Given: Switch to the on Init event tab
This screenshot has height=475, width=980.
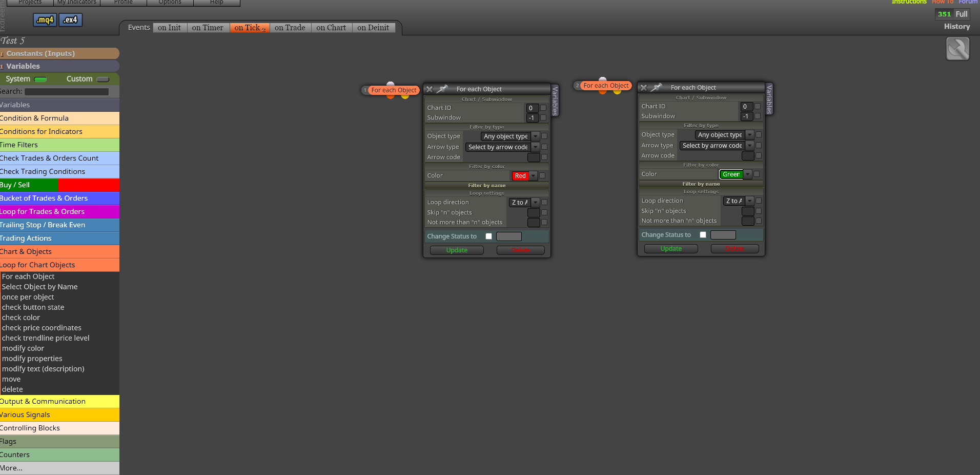Looking at the screenshot, I should [169, 28].
